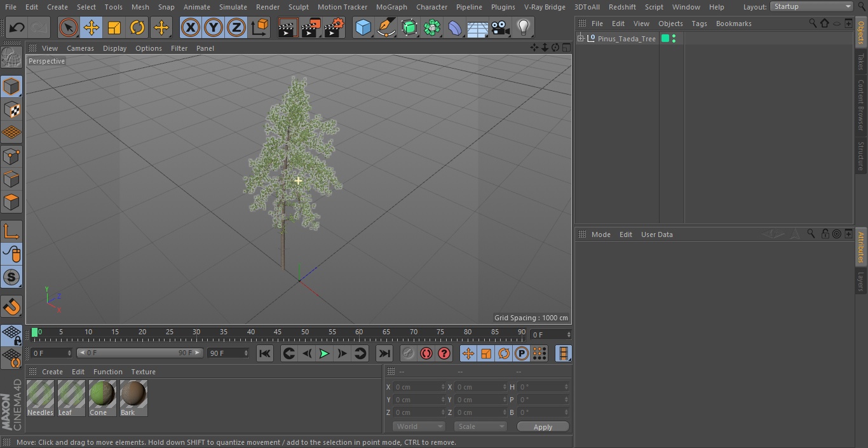Click the X position input field
This screenshot has height=448, width=868.
pyautogui.click(x=420, y=387)
